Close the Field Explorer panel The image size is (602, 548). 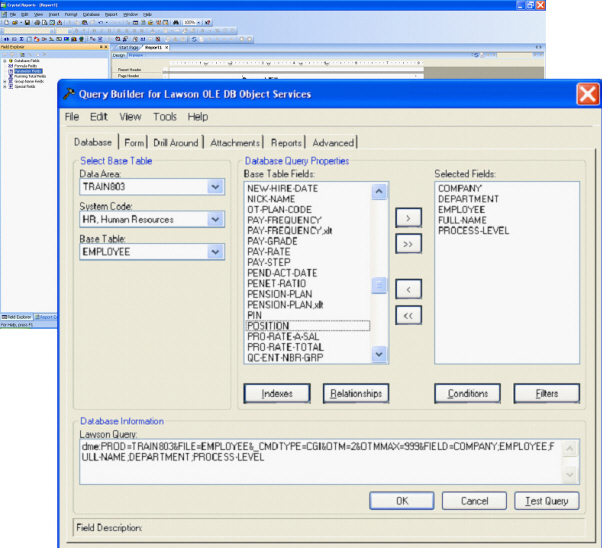coord(106,47)
